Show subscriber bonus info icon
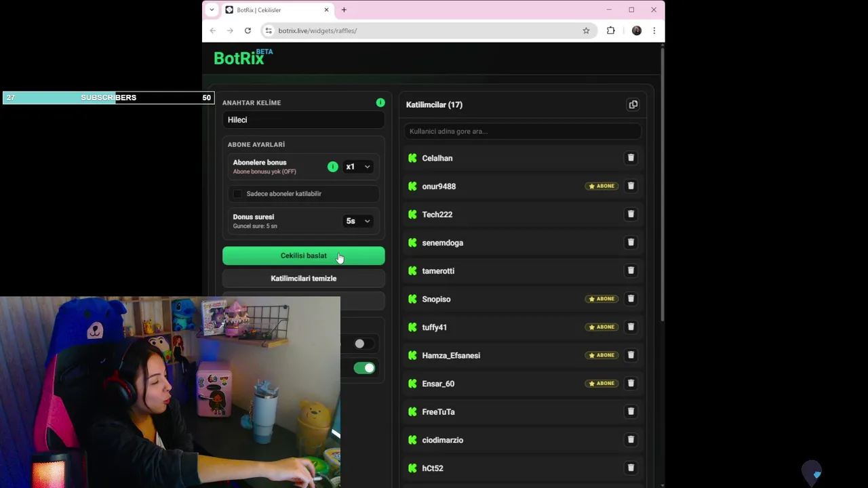The image size is (868, 488). coord(332,167)
